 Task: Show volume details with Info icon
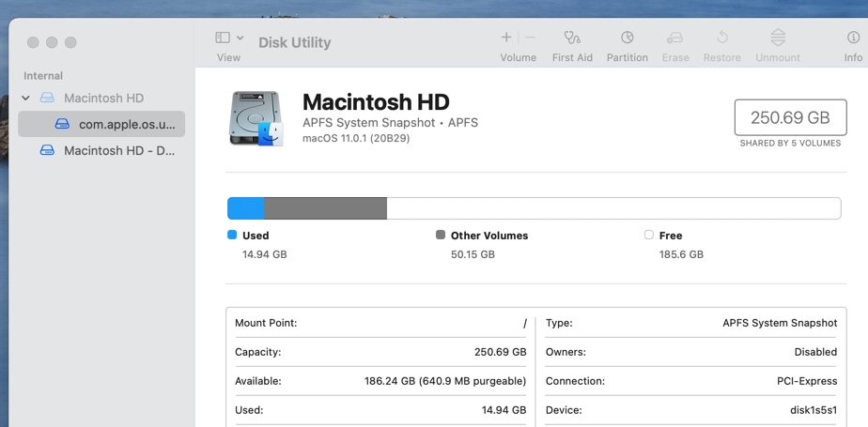pos(853,37)
